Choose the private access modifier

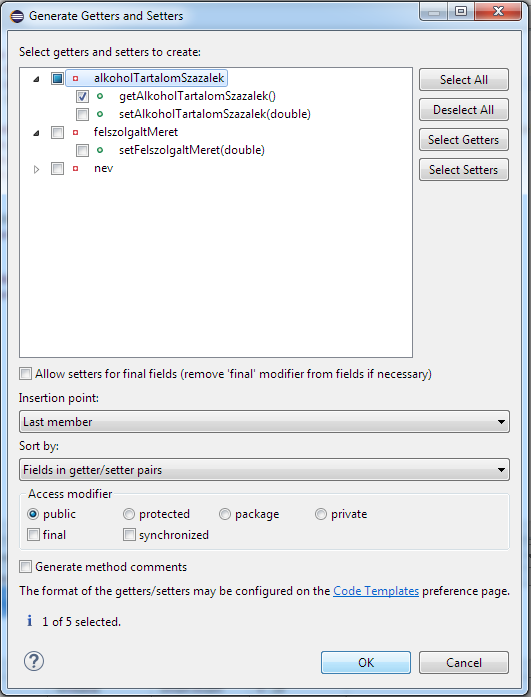point(321,514)
